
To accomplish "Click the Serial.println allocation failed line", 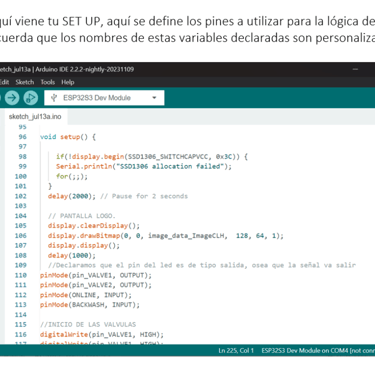I will tap(144, 166).
